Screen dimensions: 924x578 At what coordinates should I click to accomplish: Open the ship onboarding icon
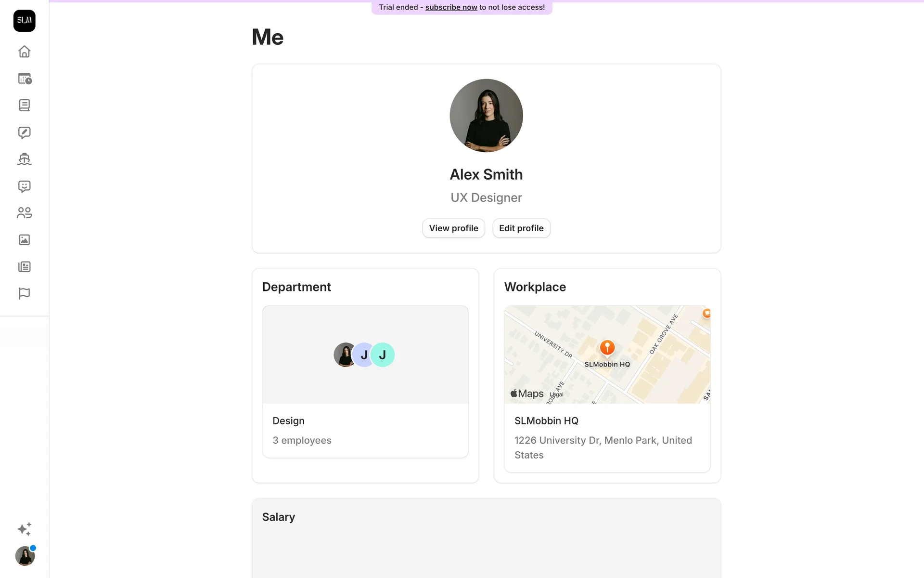25,159
